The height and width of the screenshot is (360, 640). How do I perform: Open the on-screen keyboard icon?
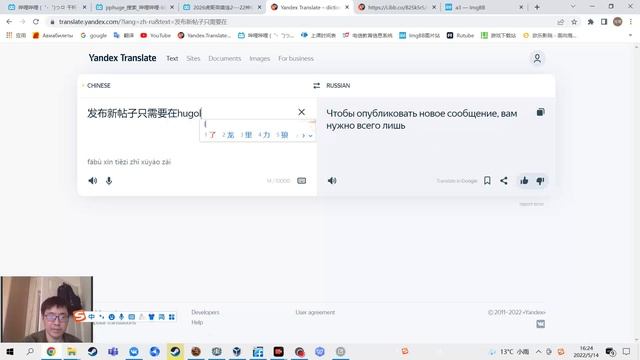tap(301, 180)
